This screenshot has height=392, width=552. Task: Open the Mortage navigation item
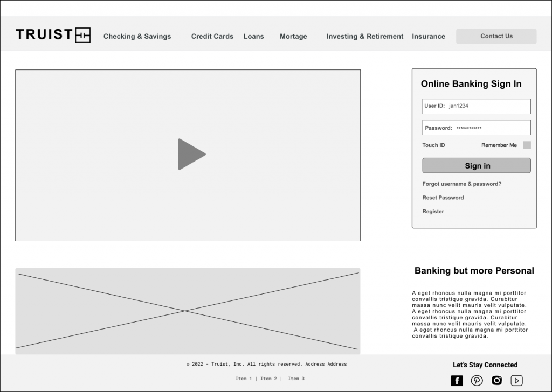pyautogui.click(x=293, y=37)
